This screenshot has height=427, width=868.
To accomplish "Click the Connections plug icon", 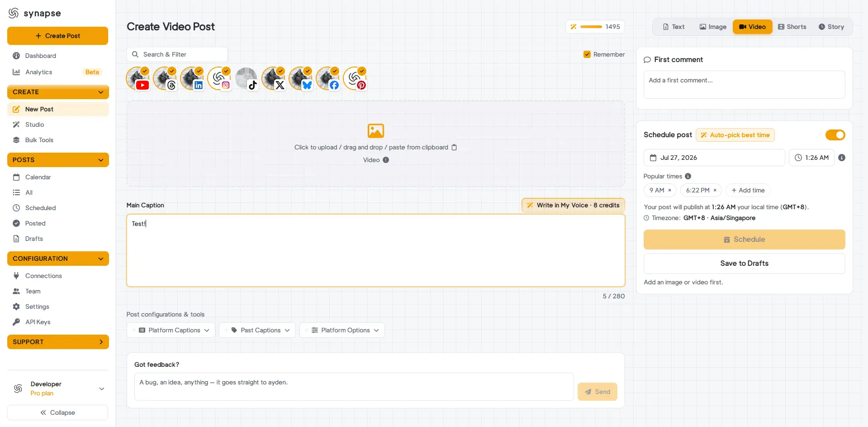I will [16, 276].
